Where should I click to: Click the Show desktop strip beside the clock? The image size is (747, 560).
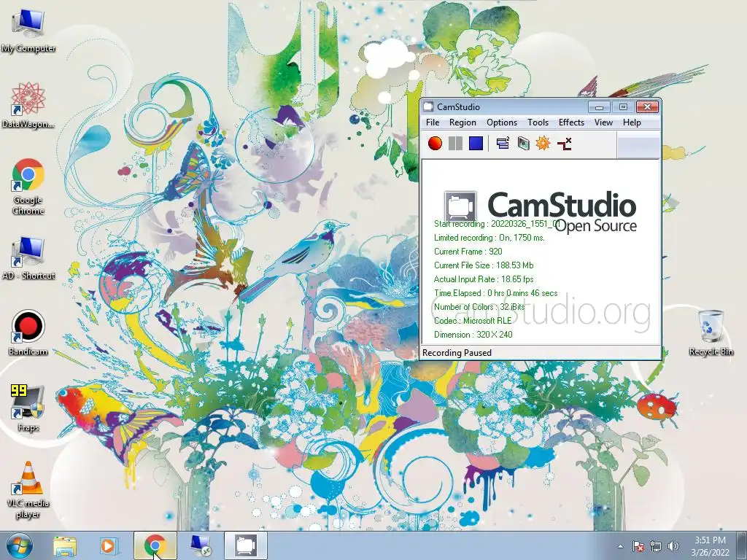[x=742, y=546]
